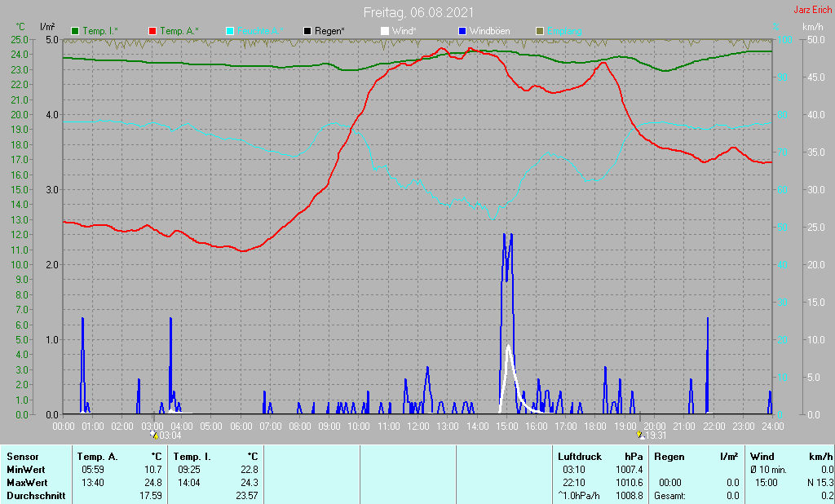Click the 'MinWert' row label
The height and width of the screenshot is (504, 835).
(x=26, y=470)
